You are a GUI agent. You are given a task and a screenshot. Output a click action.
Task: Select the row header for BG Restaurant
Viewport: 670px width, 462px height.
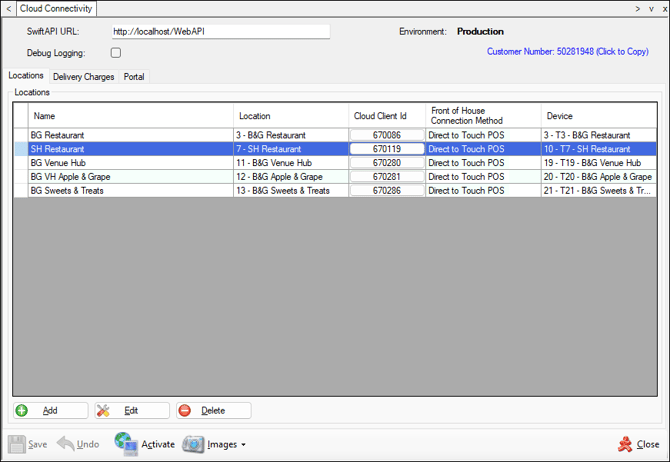(x=21, y=135)
